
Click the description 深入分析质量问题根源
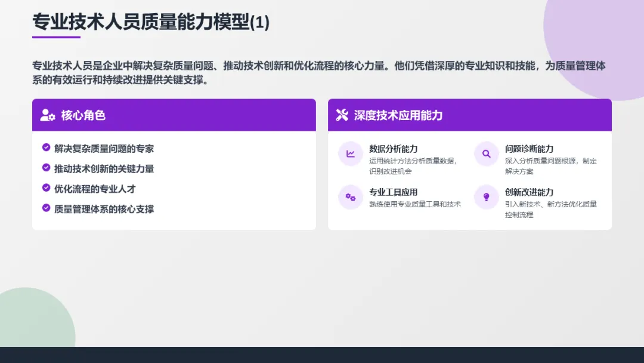tap(551, 166)
